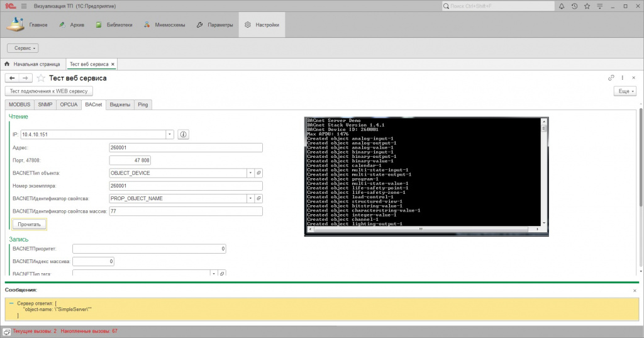Expand the IP address dropdown
The height and width of the screenshot is (338, 644).
click(x=170, y=135)
